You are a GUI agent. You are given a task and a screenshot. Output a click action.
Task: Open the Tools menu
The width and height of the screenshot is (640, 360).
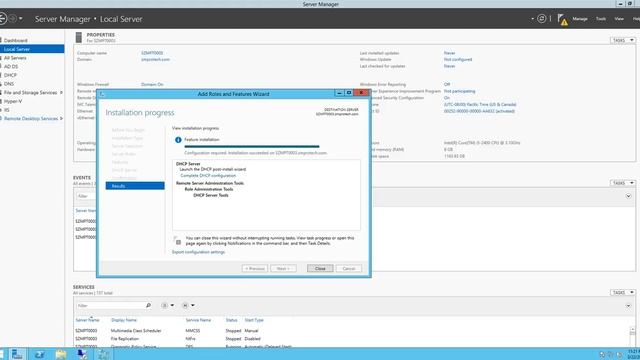pyautogui.click(x=601, y=19)
